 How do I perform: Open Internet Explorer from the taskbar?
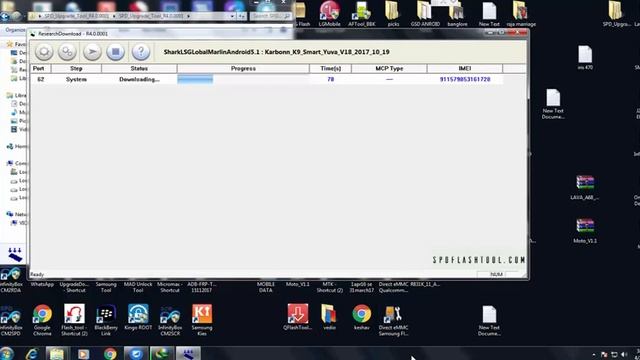click(x=32, y=353)
